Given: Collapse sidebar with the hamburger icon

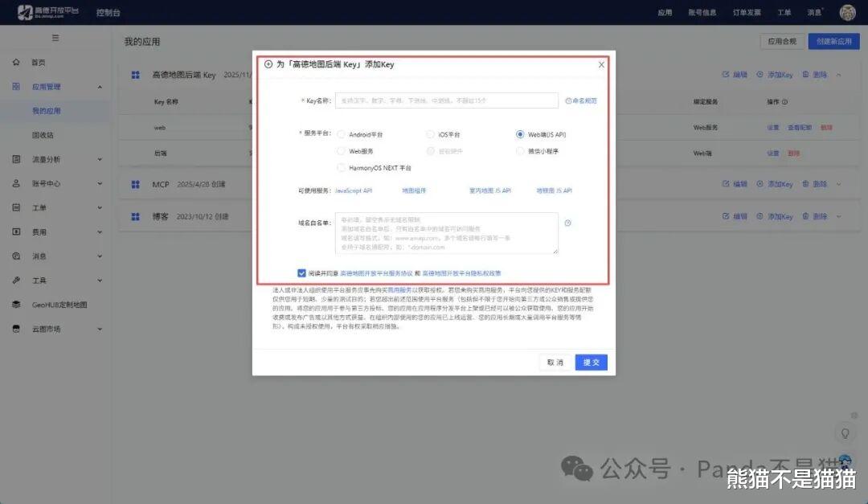Looking at the screenshot, I should pyautogui.click(x=55, y=38).
